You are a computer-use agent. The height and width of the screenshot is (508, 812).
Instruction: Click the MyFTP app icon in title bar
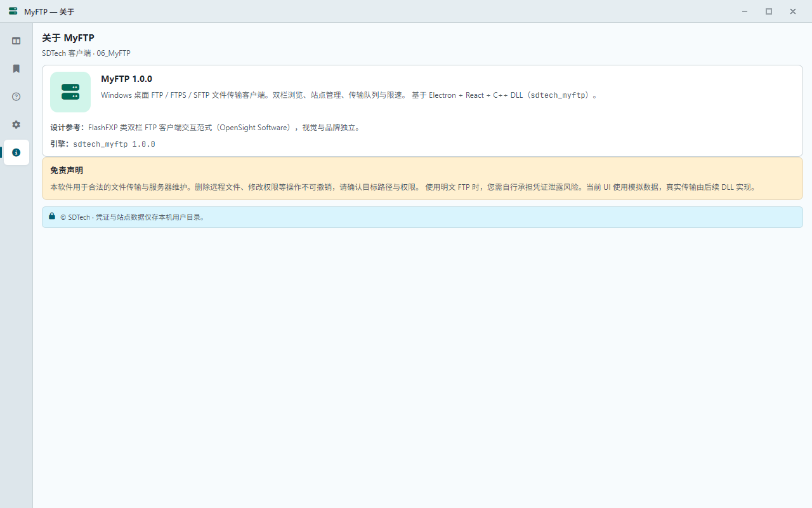click(13, 11)
